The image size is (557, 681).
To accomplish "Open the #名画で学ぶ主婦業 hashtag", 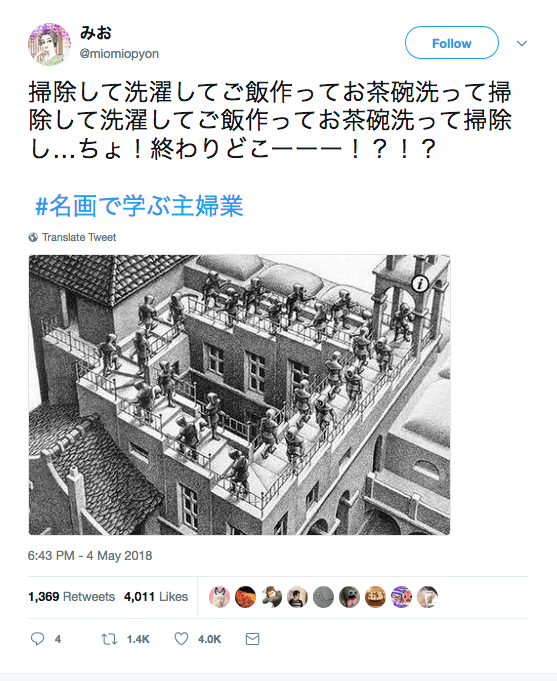I will coord(139,205).
